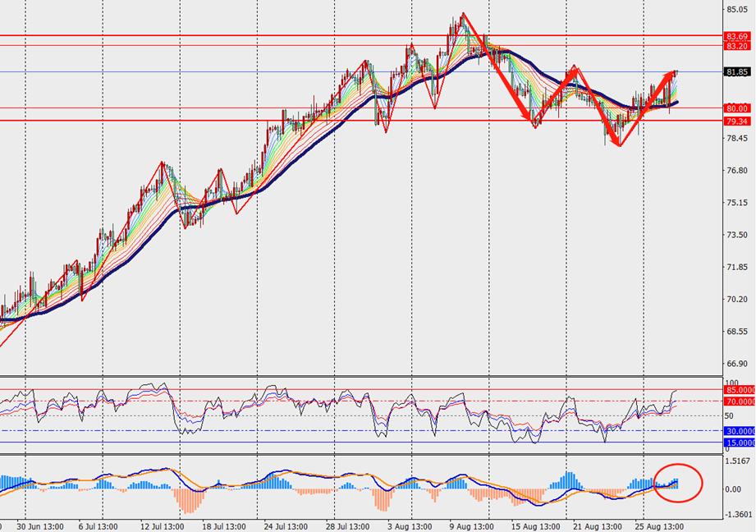Click the 15 Aug 13:00 date label
Viewport: 756px width, 532px height.
click(x=536, y=526)
